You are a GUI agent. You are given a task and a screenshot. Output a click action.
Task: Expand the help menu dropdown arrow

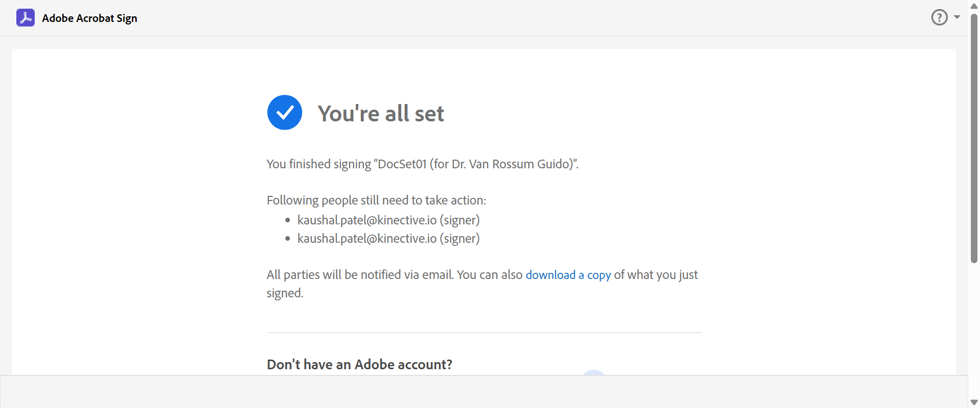957,17
